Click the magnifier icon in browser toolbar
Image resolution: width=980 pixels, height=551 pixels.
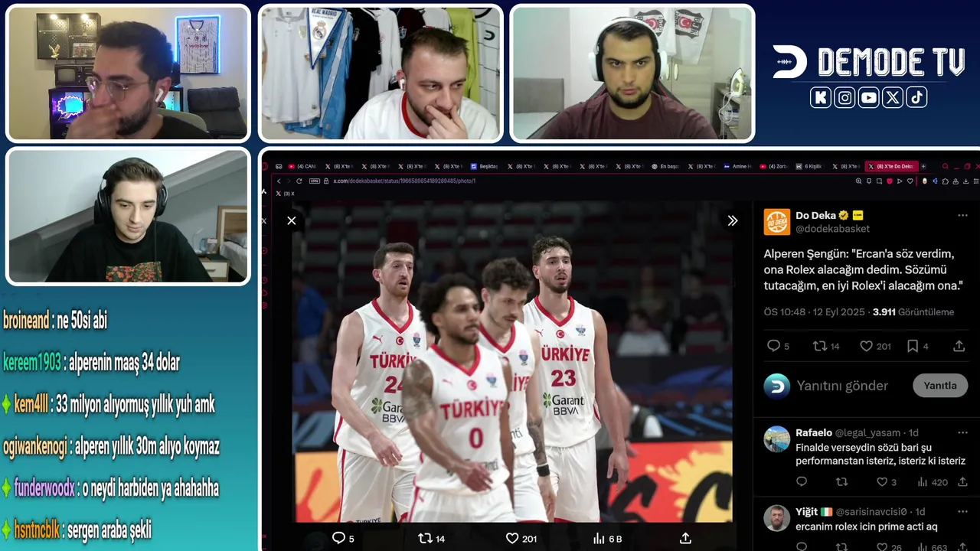[x=859, y=181]
